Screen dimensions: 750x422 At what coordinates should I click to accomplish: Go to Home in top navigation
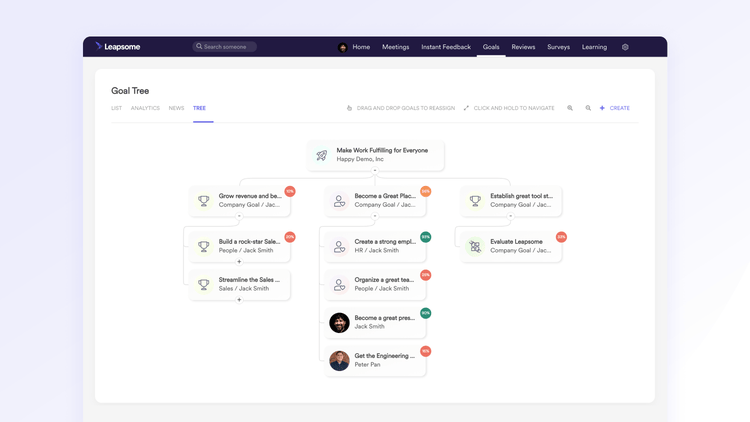(361, 47)
